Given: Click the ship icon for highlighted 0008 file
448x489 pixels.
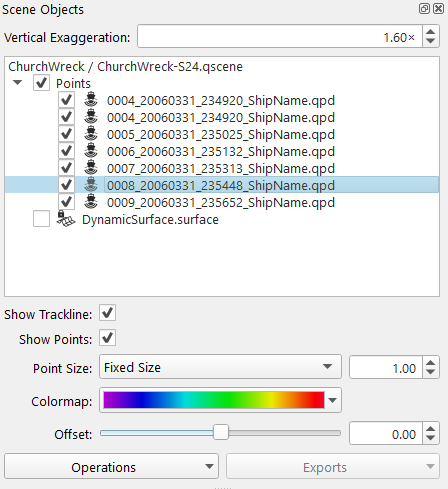Looking at the screenshot, I should [91, 185].
